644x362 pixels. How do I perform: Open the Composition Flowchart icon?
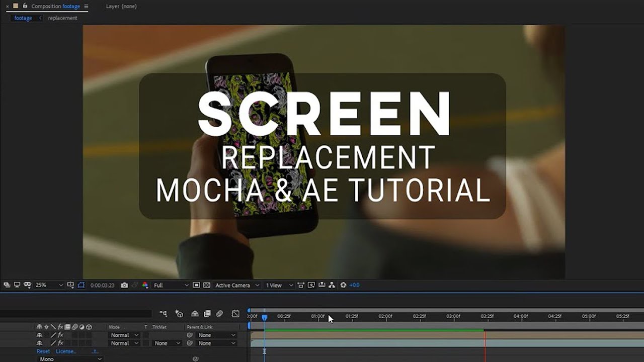332,285
